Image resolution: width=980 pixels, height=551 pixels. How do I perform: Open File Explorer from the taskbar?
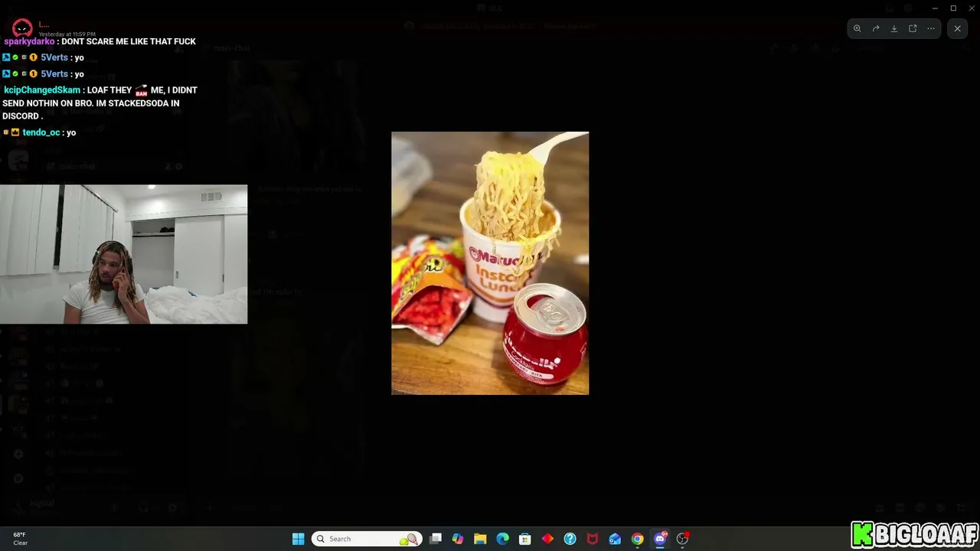[480, 539]
